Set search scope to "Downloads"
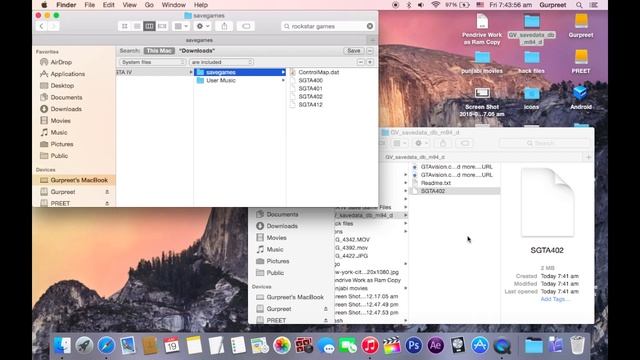The image size is (640, 360). click(x=197, y=51)
